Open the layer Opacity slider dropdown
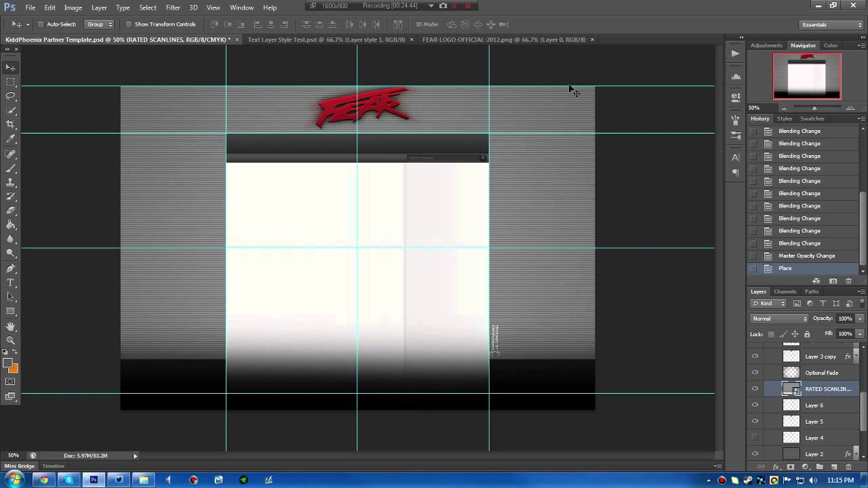The height and width of the screenshot is (488, 868). click(860, 319)
